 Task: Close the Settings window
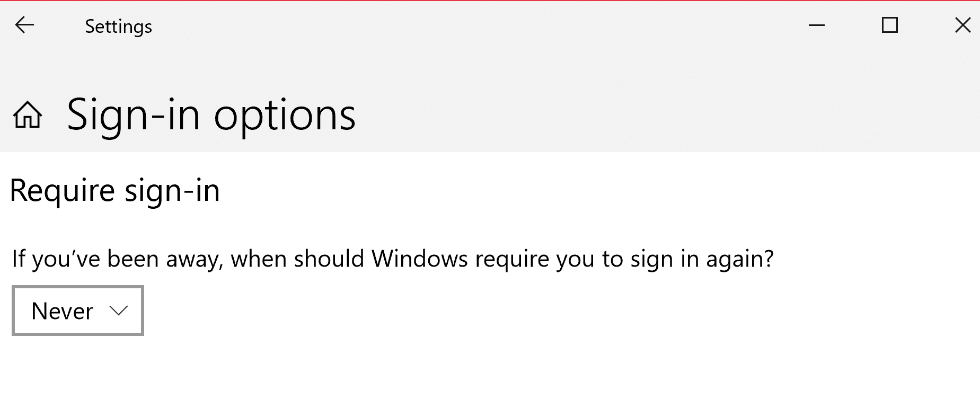[x=963, y=24]
